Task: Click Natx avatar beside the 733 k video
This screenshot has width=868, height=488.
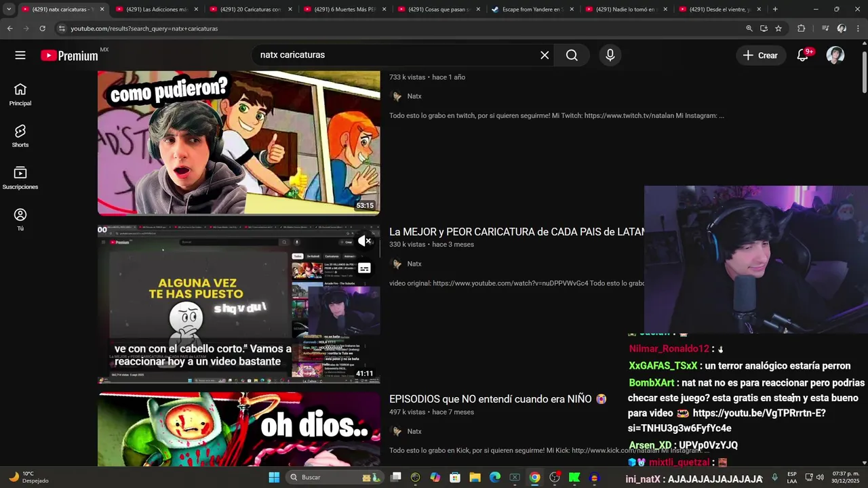Action: (397, 96)
